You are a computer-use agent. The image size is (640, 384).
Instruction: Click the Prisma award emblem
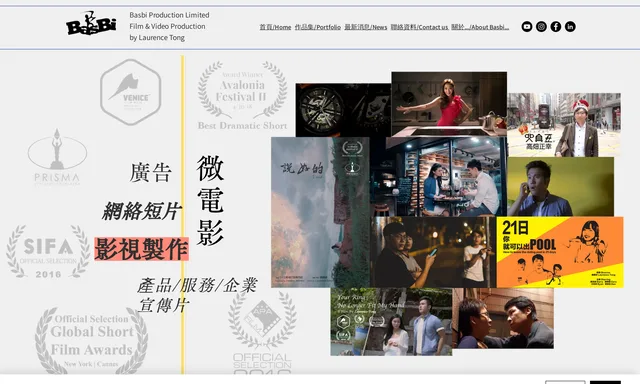click(57, 157)
